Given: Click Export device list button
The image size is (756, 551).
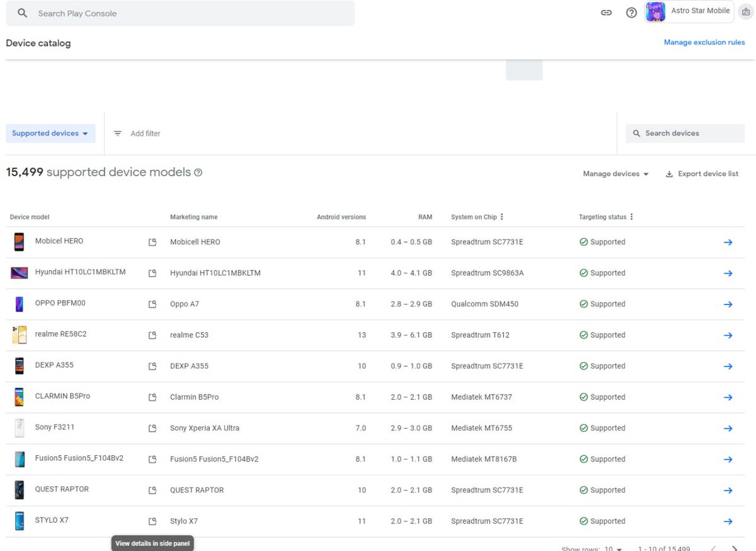Looking at the screenshot, I should point(702,174).
